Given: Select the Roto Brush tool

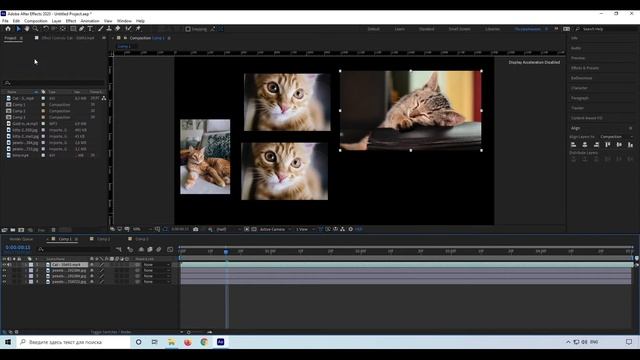Looking at the screenshot, I should click(129, 29).
